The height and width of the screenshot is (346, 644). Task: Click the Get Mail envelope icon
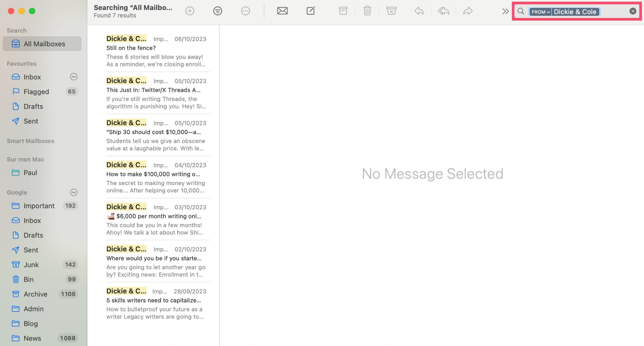[x=282, y=11]
